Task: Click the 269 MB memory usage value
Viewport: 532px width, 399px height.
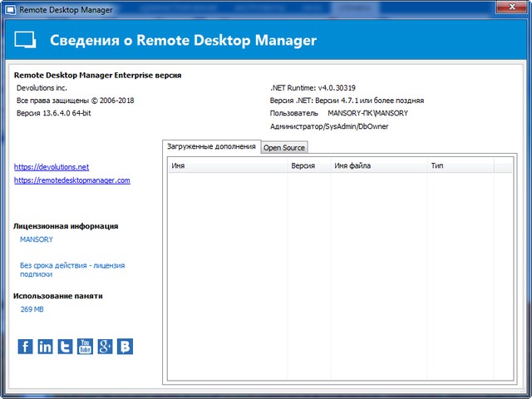Action: click(x=32, y=309)
